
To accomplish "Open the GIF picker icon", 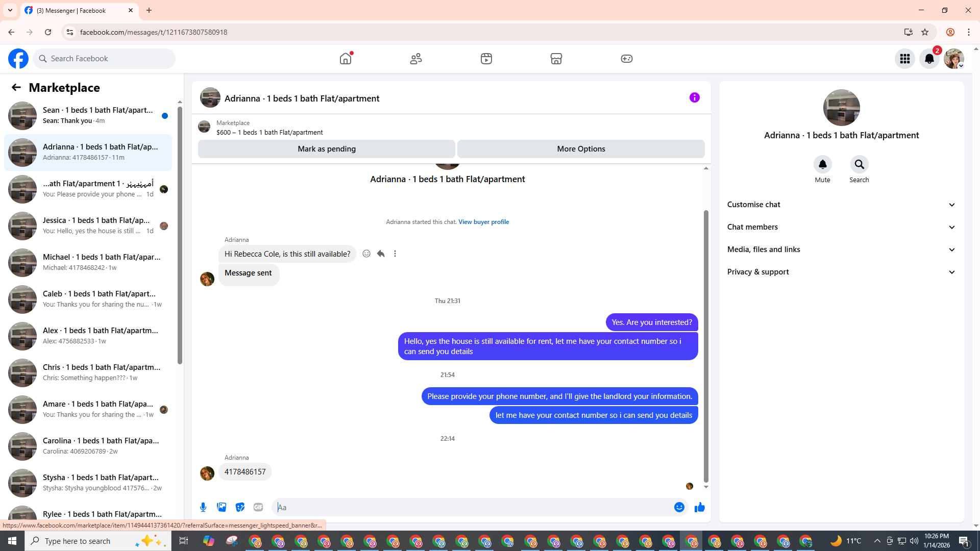I will (x=258, y=507).
